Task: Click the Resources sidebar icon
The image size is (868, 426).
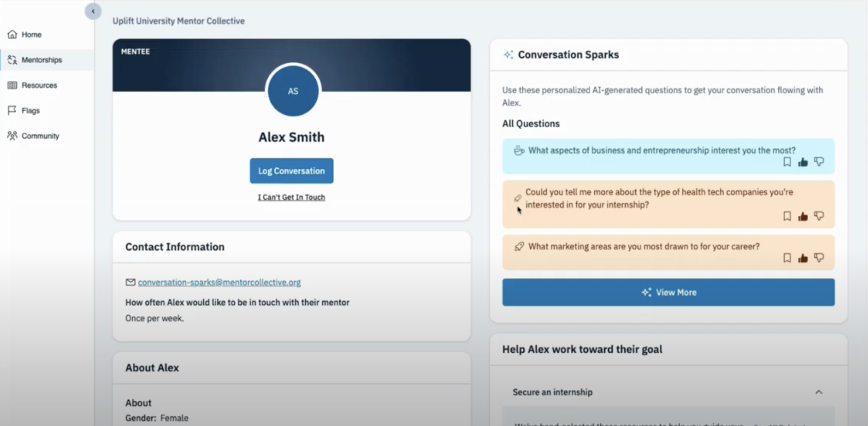Action: [12, 85]
